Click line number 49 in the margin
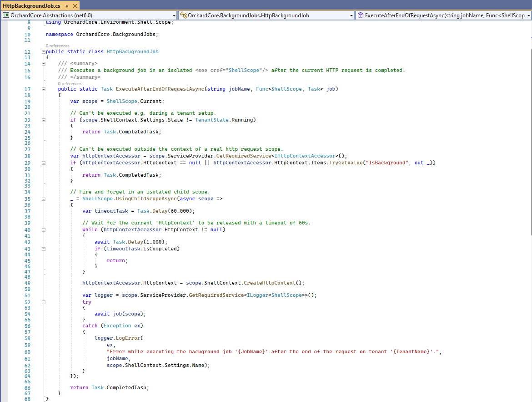This screenshot has width=532, height=402. point(27,283)
